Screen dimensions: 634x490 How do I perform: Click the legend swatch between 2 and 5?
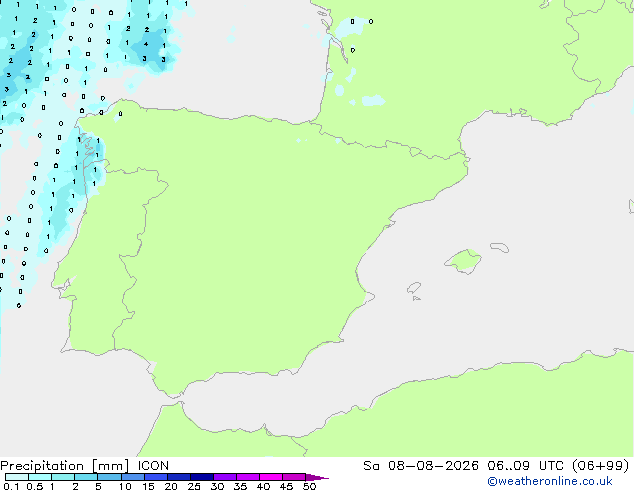[86, 477]
